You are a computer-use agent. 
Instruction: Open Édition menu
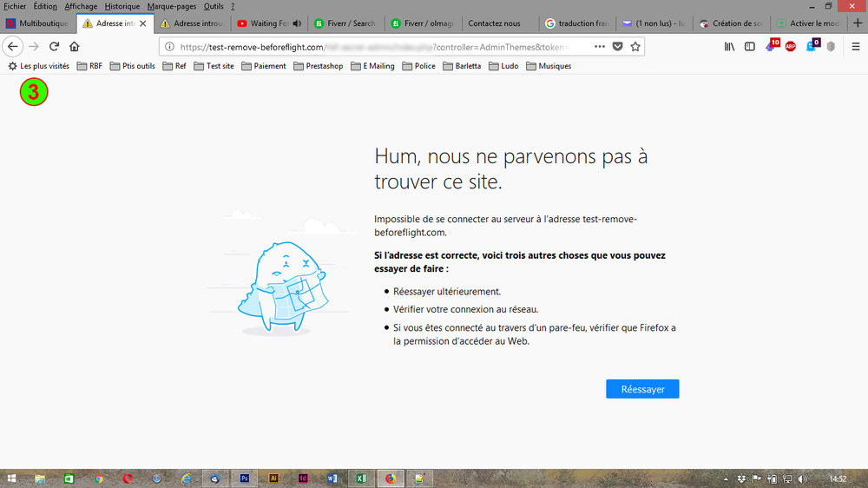(45, 6)
